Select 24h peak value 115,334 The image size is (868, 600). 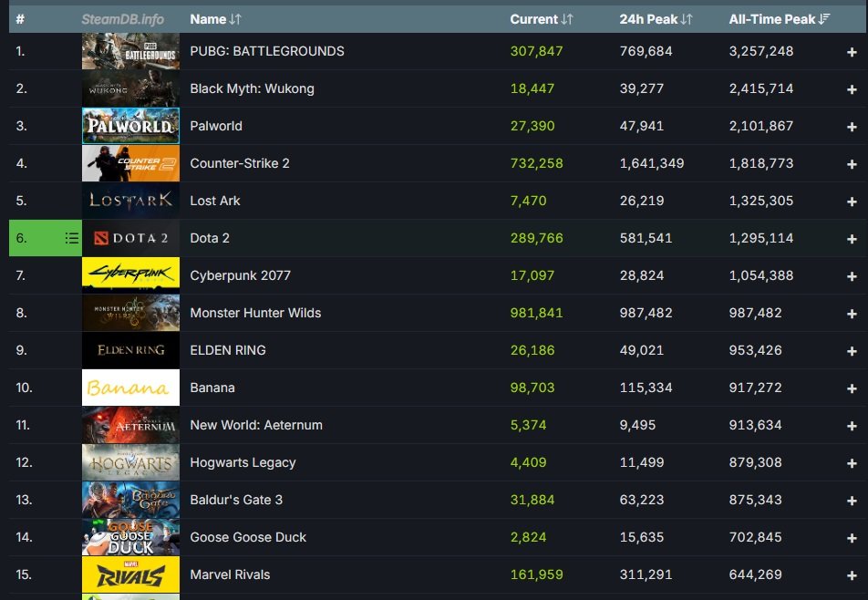pos(646,388)
